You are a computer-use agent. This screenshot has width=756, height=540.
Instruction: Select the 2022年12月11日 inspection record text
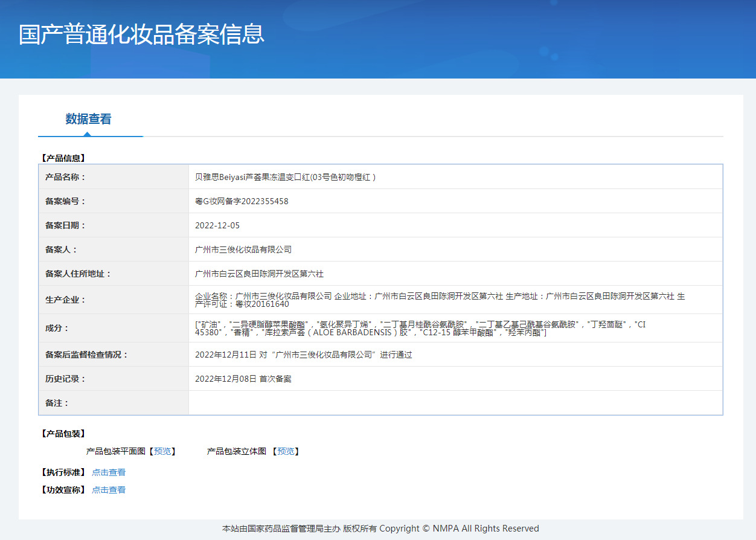pos(304,355)
